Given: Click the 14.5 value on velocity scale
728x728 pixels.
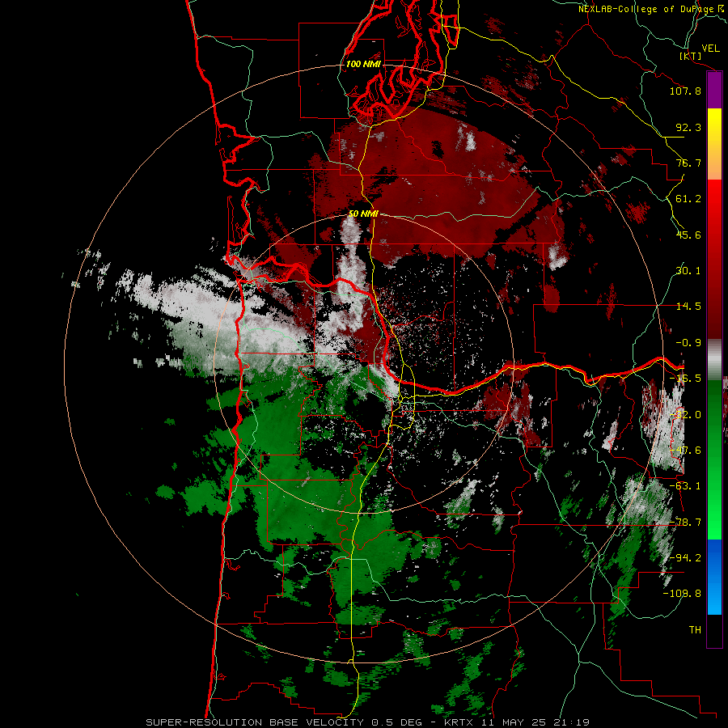Looking at the screenshot, I should 688,307.
